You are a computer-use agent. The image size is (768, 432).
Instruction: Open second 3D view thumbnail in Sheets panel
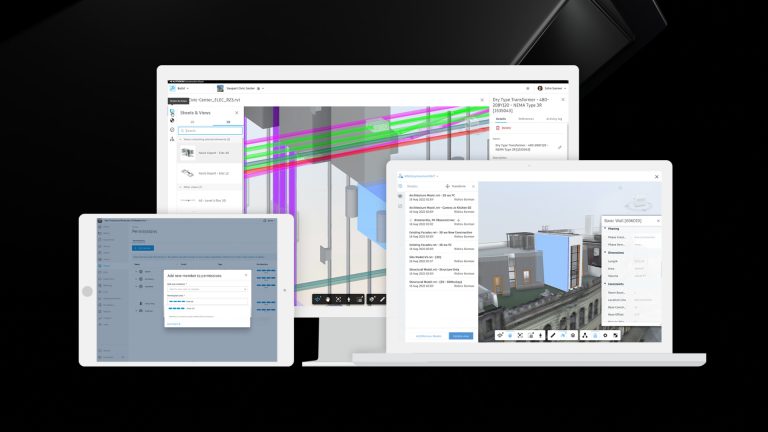tap(188, 173)
